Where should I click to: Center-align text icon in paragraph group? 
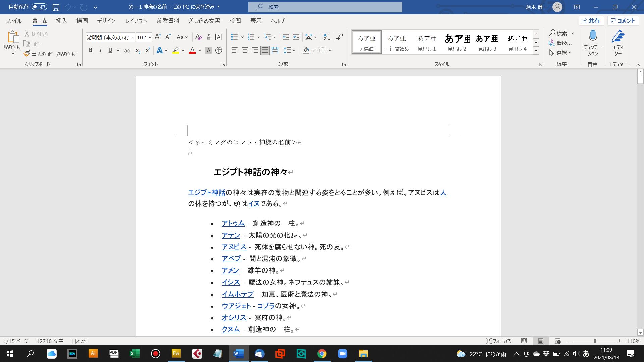click(x=245, y=50)
